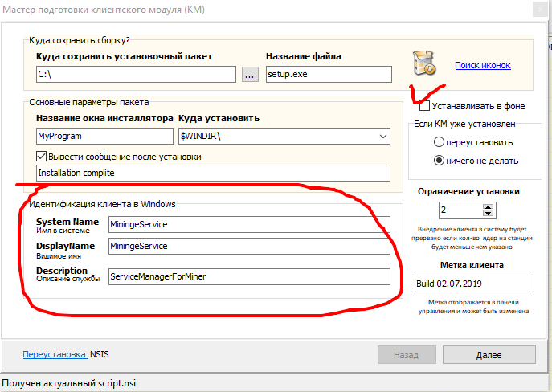Viewport: 552px width, 392px height.
Task: Toggle Вывести сообщение после установки checkbox
Action: [41, 156]
